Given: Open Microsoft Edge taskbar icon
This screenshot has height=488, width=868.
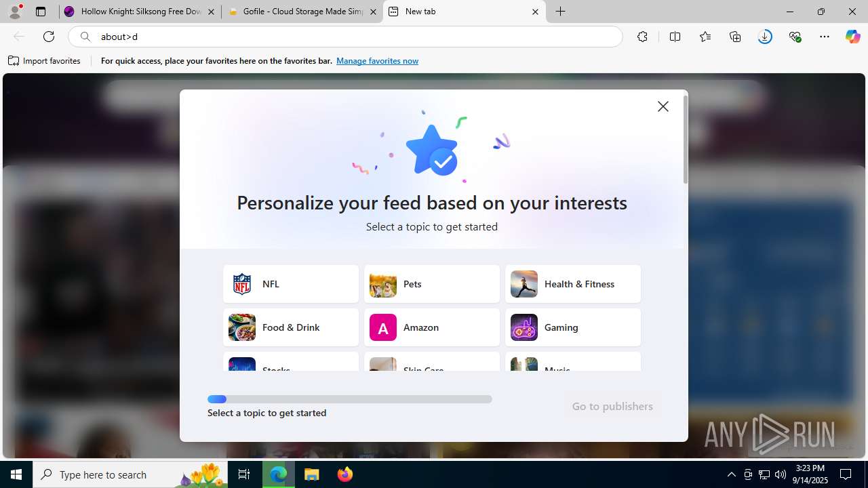Looking at the screenshot, I should coord(279,474).
